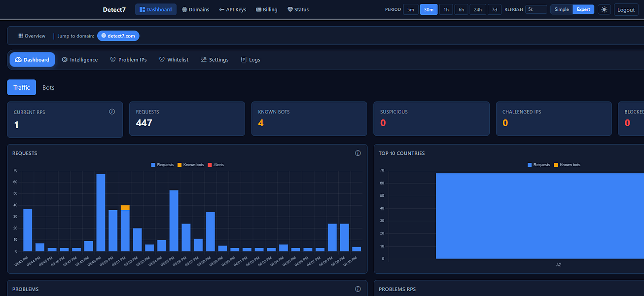Switch to Simple mode
This screenshot has height=296, width=644.
(x=562, y=9)
